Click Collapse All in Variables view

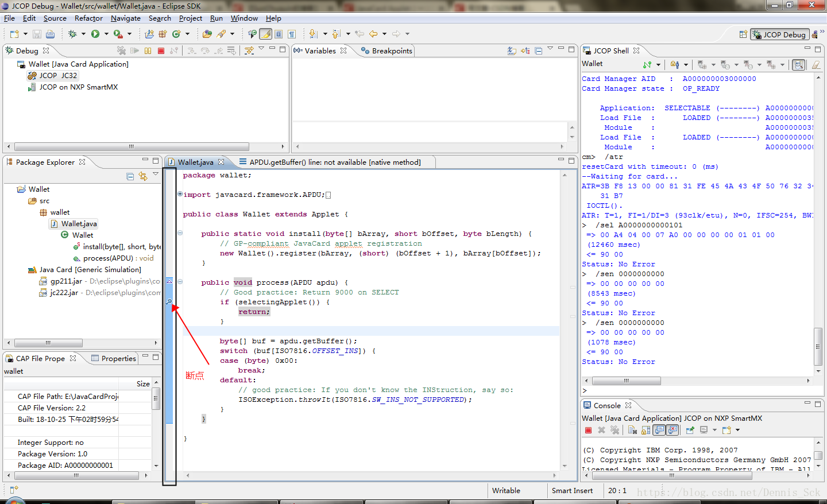[x=538, y=51]
